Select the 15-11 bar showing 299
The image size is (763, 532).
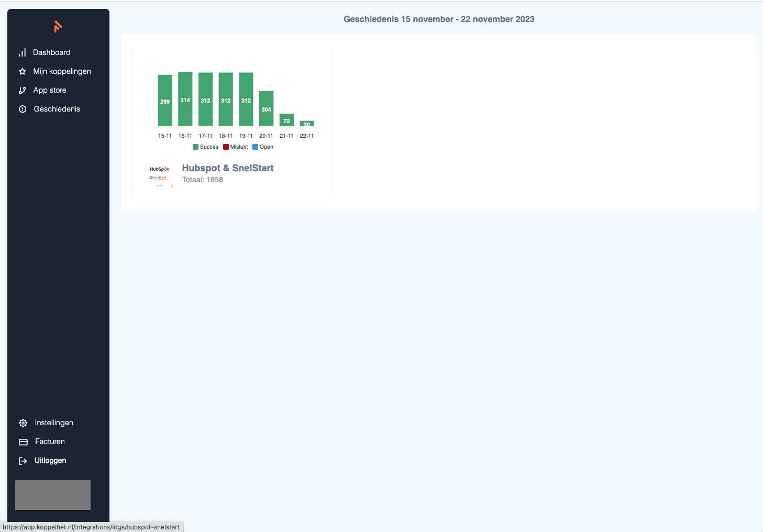165,101
